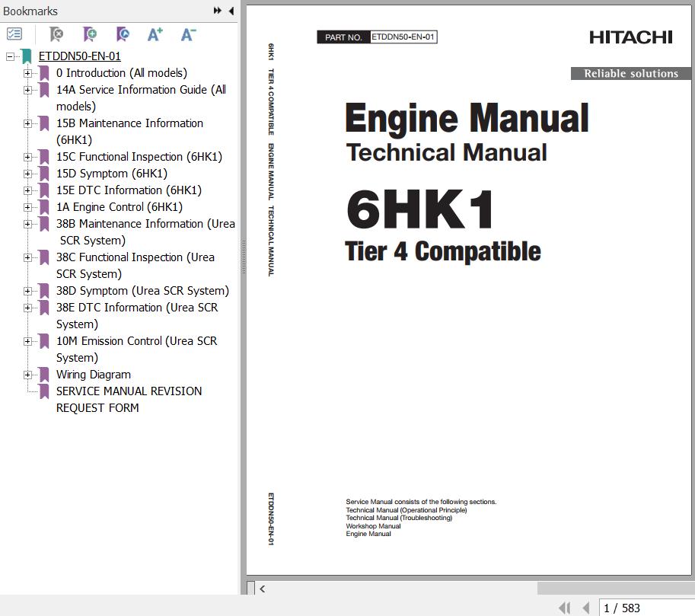Expand 15C Functional Inspection (6HK1) bookmark
The height and width of the screenshot is (616, 695).
pyautogui.click(x=27, y=157)
